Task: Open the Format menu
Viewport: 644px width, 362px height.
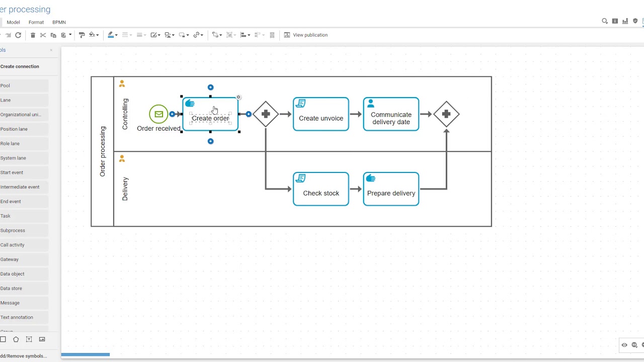Action: click(x=36, y=22)
